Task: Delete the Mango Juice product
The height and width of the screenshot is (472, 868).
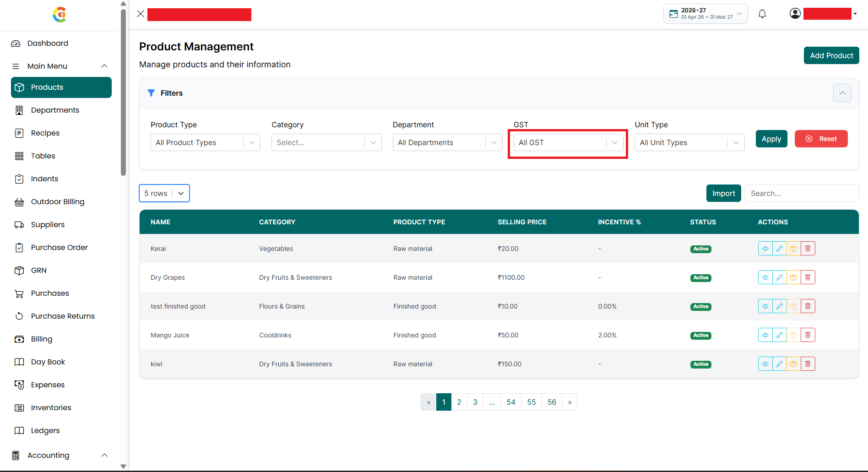Action: [808, 335]
